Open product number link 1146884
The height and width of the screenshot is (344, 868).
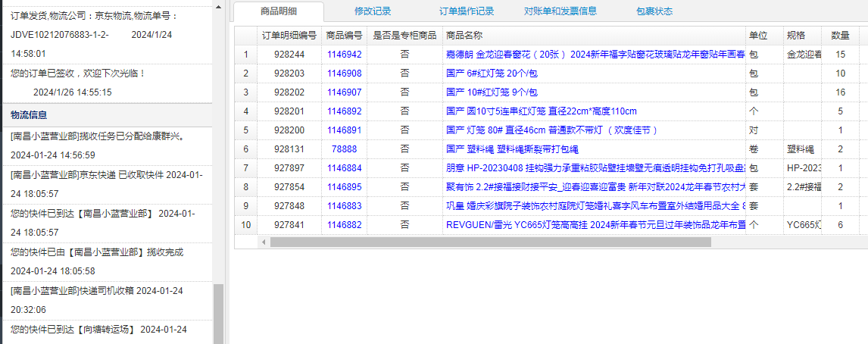click(345, 168)
